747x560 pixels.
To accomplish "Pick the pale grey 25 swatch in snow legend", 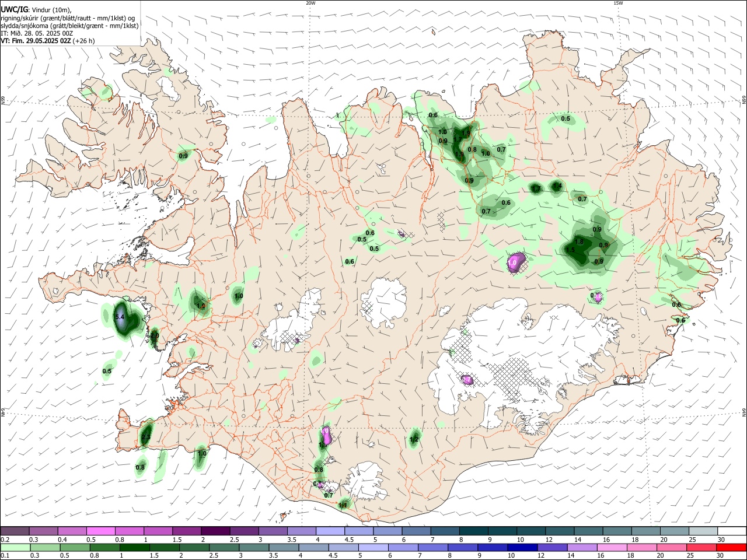I will [x=702, y=531].
